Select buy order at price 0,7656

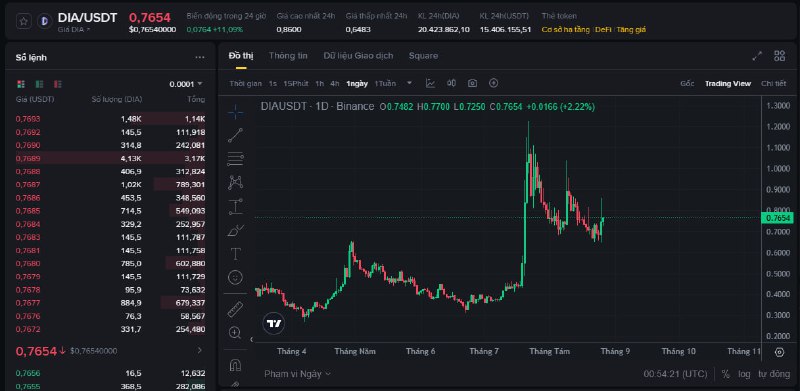point(110,373)
